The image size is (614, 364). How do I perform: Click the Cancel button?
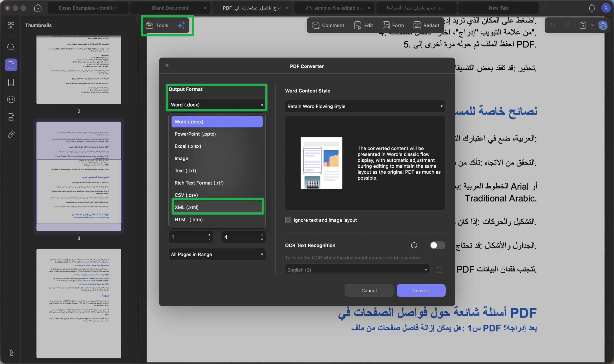point(369,290)
